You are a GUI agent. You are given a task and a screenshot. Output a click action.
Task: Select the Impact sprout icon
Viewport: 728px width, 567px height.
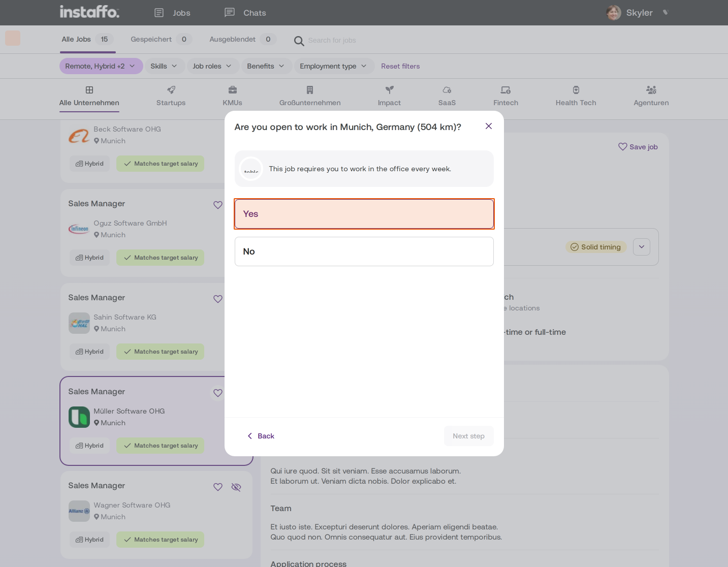pos(390,90)
